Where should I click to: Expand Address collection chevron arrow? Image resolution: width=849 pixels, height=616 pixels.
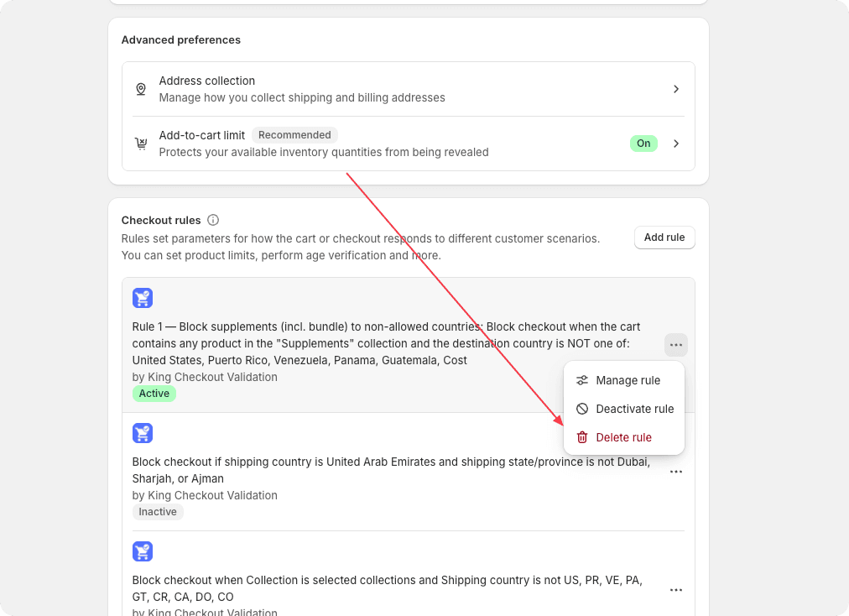[x=675, y=89]
